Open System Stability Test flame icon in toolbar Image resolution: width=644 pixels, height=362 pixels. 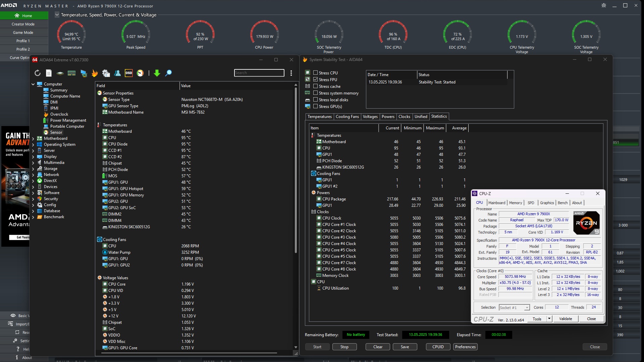click(95, 73)
